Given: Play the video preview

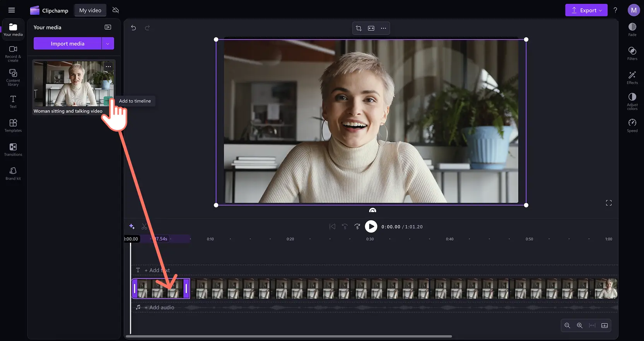Looking at the screenshot, I should (x=371, y=227).
